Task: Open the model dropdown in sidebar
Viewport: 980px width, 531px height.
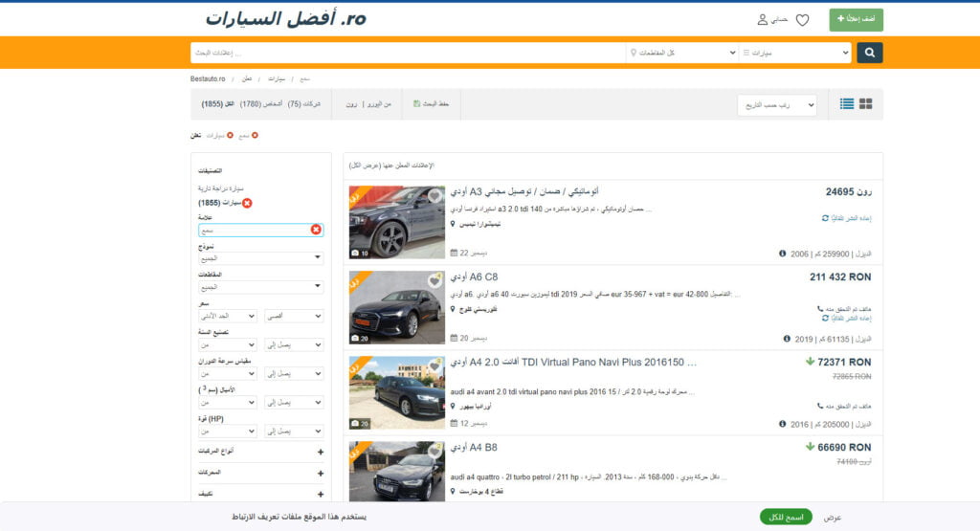Action: [x=260, y=257]
